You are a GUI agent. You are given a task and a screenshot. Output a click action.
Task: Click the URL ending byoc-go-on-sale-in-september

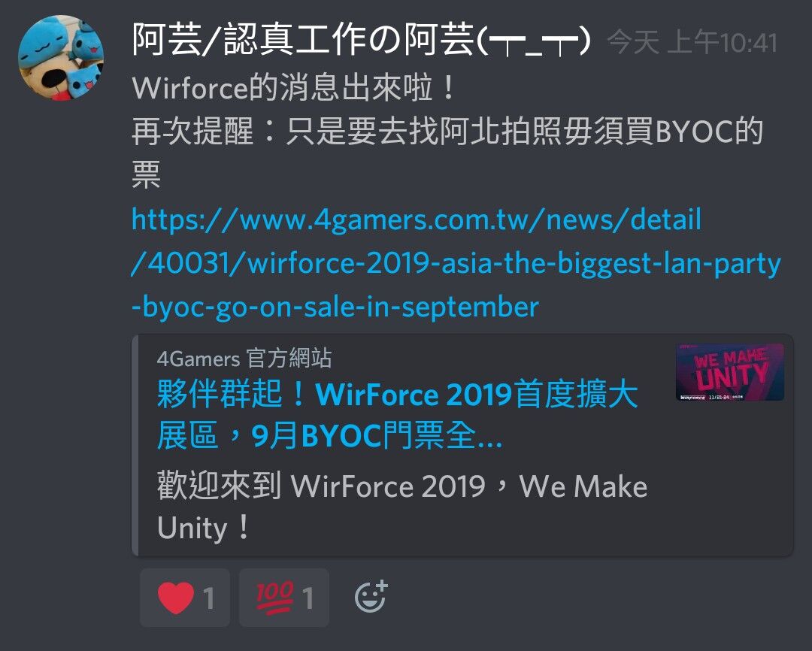click(335, 307)
